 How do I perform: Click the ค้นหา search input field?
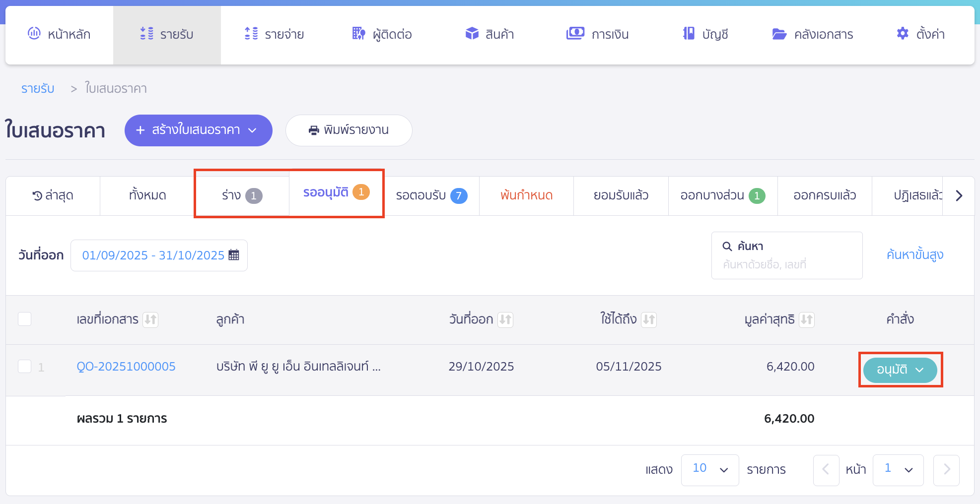coord(786,264)
